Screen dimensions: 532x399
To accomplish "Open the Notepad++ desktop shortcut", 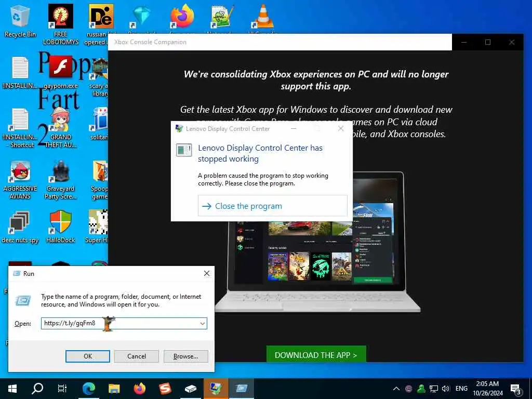I will tap(222, 16).
